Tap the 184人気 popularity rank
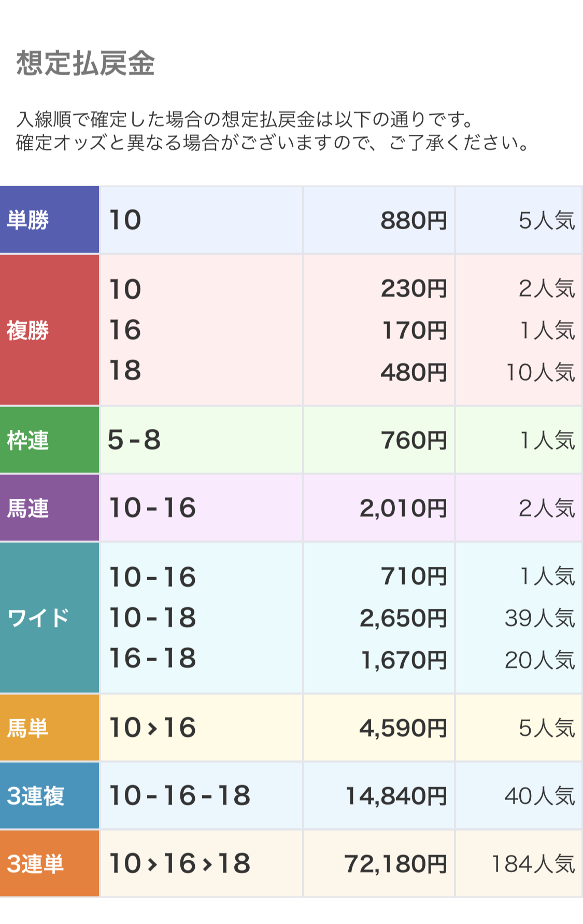The height and width of the screenshot is (924, 583). [533, 864]
